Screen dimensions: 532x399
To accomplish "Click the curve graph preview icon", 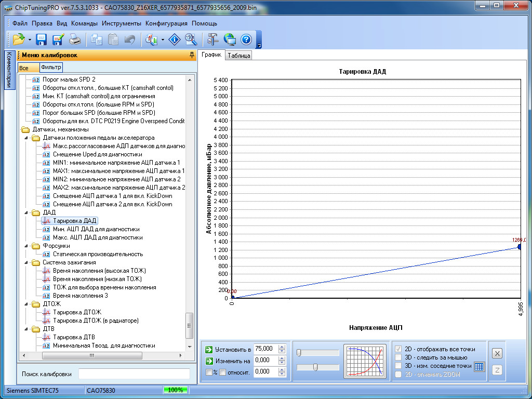I will pos(365,361).
